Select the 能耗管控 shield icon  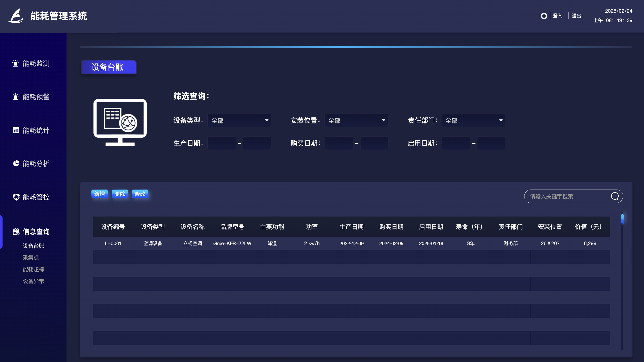[x=16, y=197]
